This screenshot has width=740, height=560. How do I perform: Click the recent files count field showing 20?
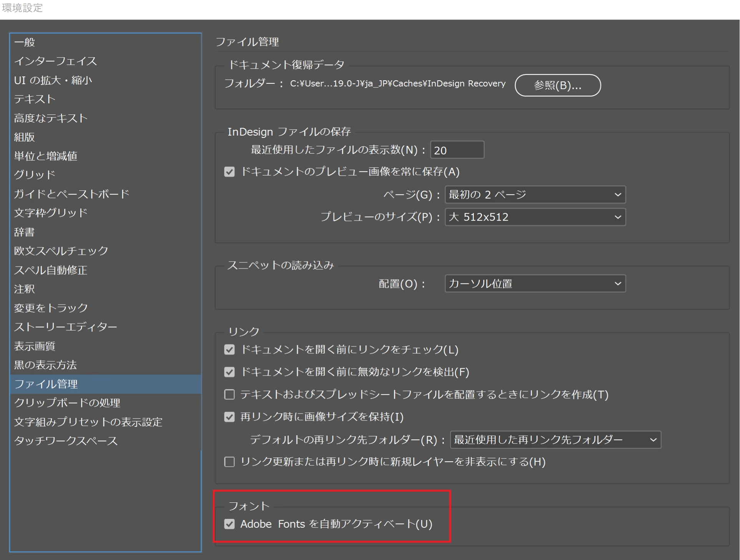pos(456,150)
